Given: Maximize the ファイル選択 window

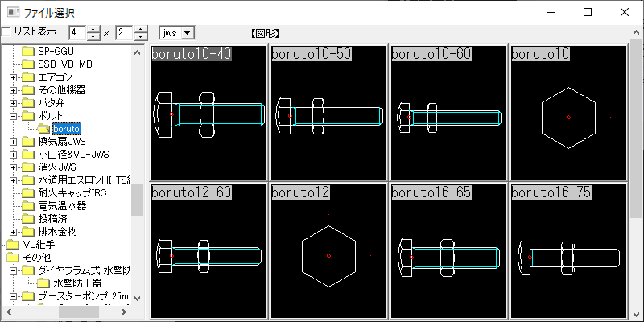Looking at the screenshot, I should point(588,12).
